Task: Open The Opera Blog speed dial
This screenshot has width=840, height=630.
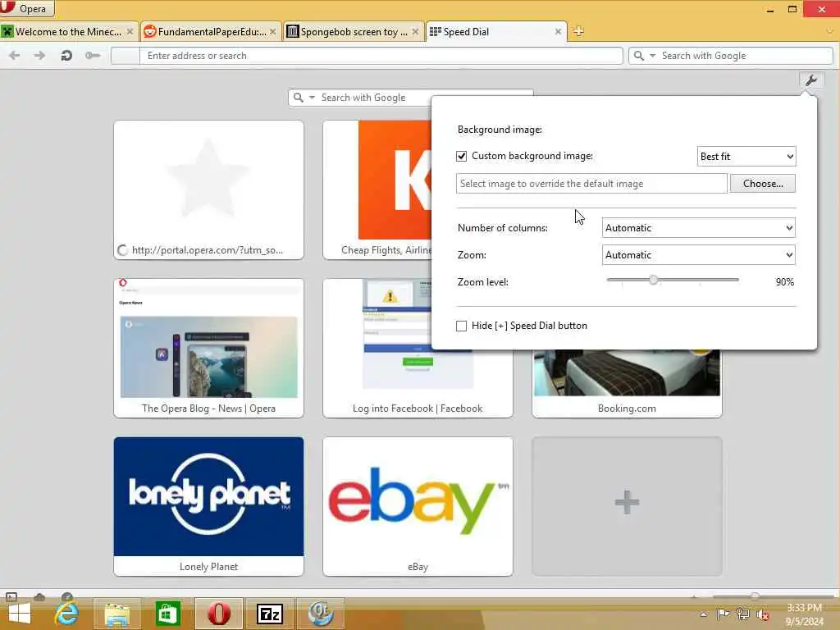Action: click(208, 348)
